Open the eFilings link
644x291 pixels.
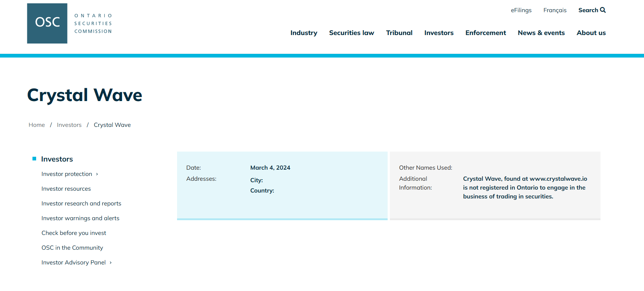click(x=521, y=10)
